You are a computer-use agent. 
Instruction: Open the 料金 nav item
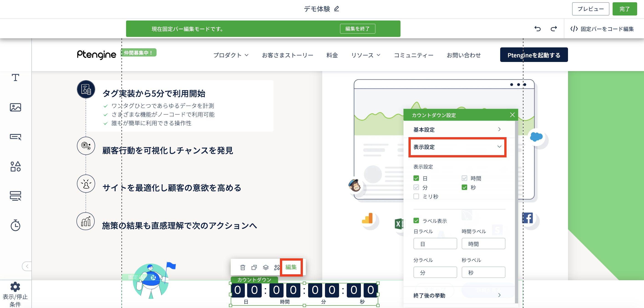(332, 55)
